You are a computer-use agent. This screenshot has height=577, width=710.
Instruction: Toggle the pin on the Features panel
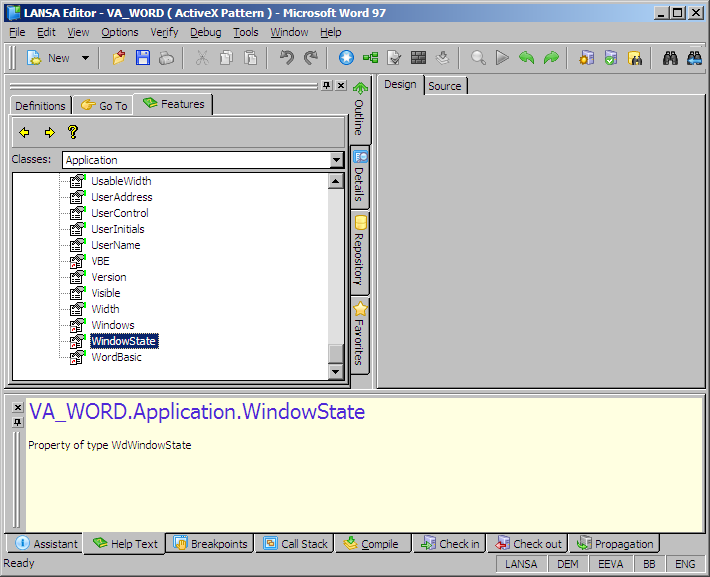tap(326, 86)
